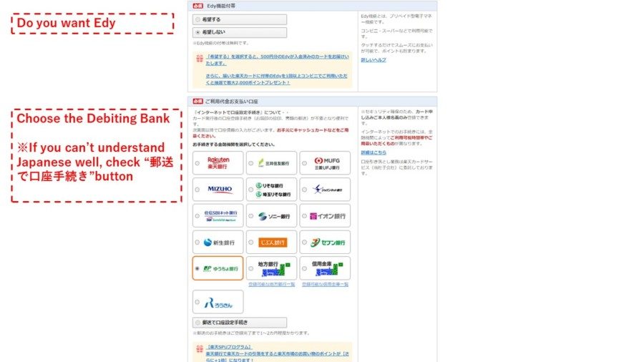Image resolution: width=644 pixels, height=362 pixels.
Task: Open the '詳細はこちら' details link
Action: tap(374, 152)
